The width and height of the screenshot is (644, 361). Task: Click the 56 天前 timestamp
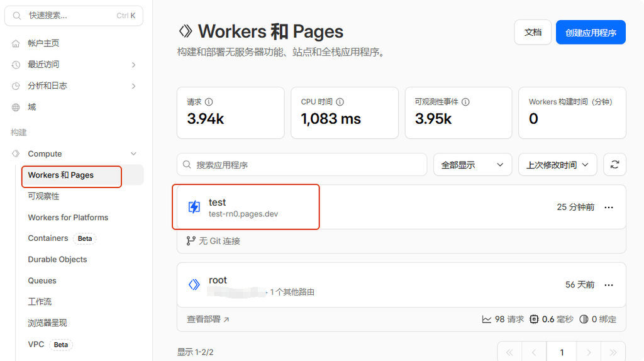point(579,285)
